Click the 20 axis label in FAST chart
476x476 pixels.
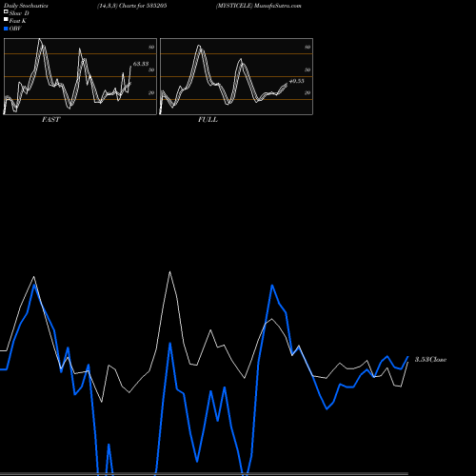tap(151, 92)
